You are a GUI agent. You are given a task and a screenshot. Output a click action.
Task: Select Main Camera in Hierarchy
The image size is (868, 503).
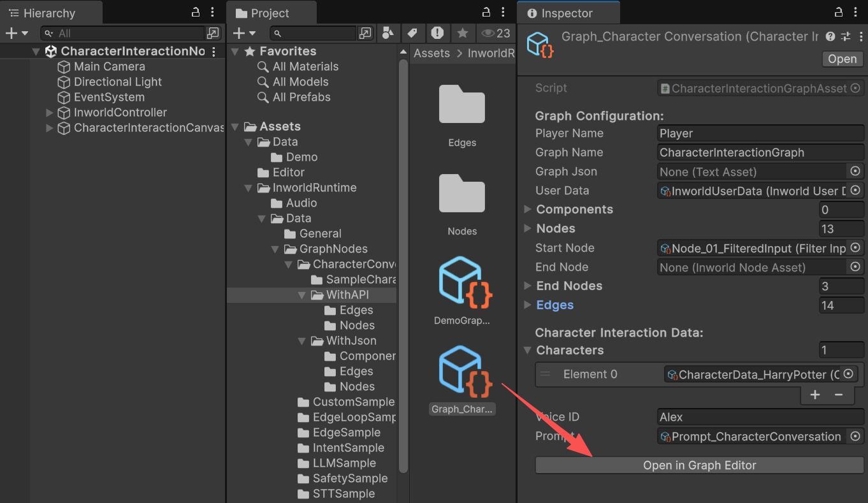pyautogui.click(x=109, y=66)
